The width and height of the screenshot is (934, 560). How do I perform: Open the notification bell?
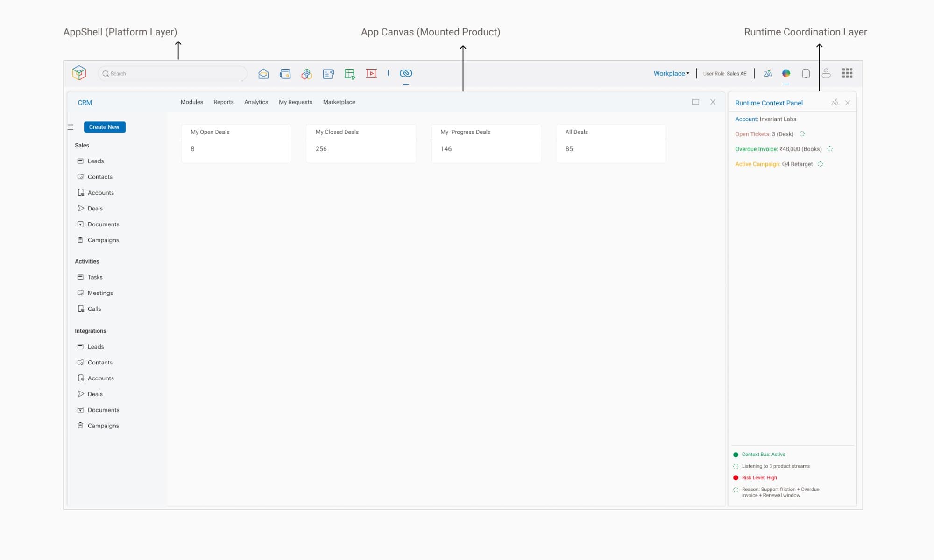tap(806, 73)
